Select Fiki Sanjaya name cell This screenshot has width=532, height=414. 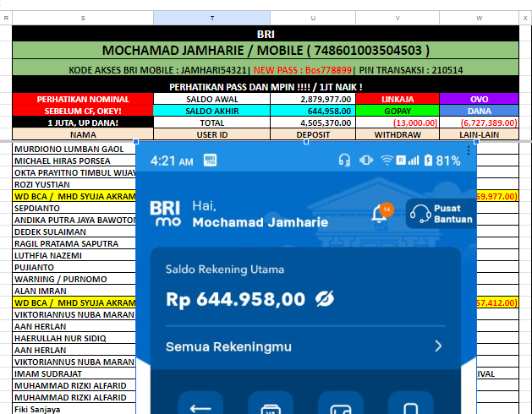click(74, 409)
